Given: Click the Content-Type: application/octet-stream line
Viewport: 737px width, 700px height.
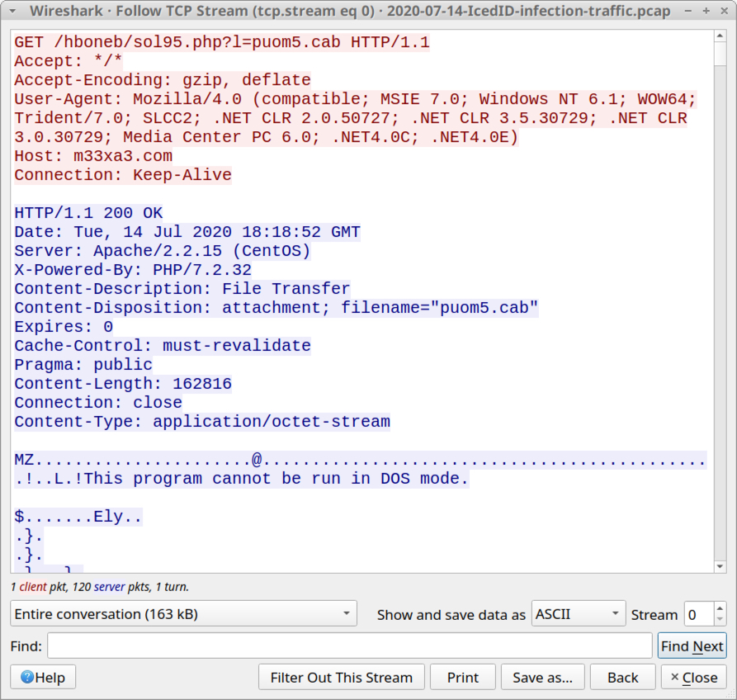Looking at the screenshot, I should click(202, 422).
